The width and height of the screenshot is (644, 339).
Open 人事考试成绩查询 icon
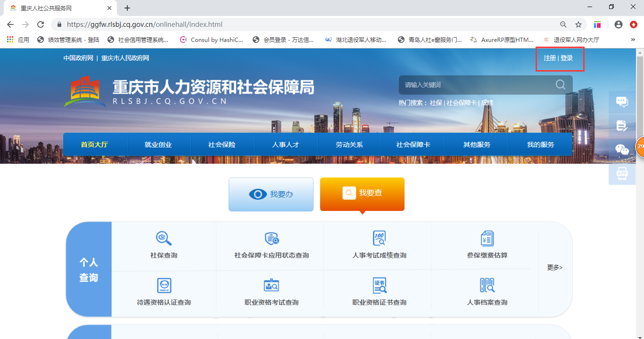point(379,238)
